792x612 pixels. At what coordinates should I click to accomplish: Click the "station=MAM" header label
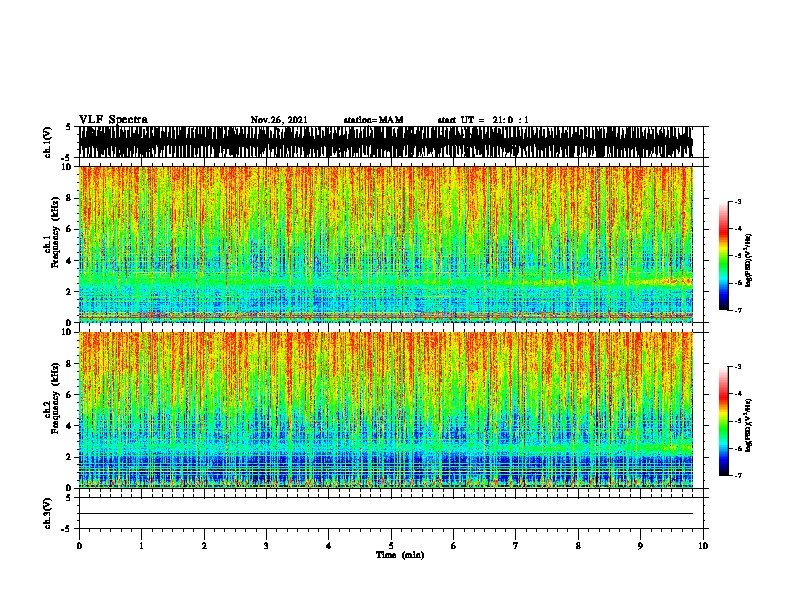click(x=373, y=120)
